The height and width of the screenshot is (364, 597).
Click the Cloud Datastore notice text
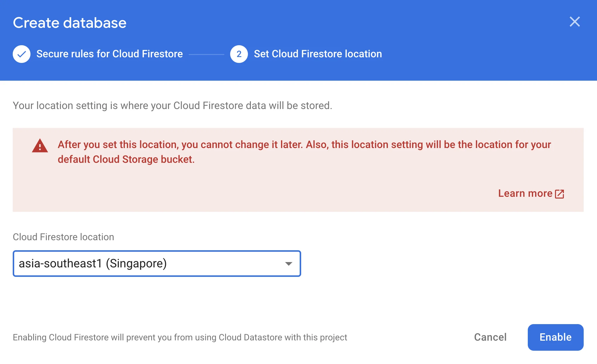pyautogui.click(x=180, y=337)
